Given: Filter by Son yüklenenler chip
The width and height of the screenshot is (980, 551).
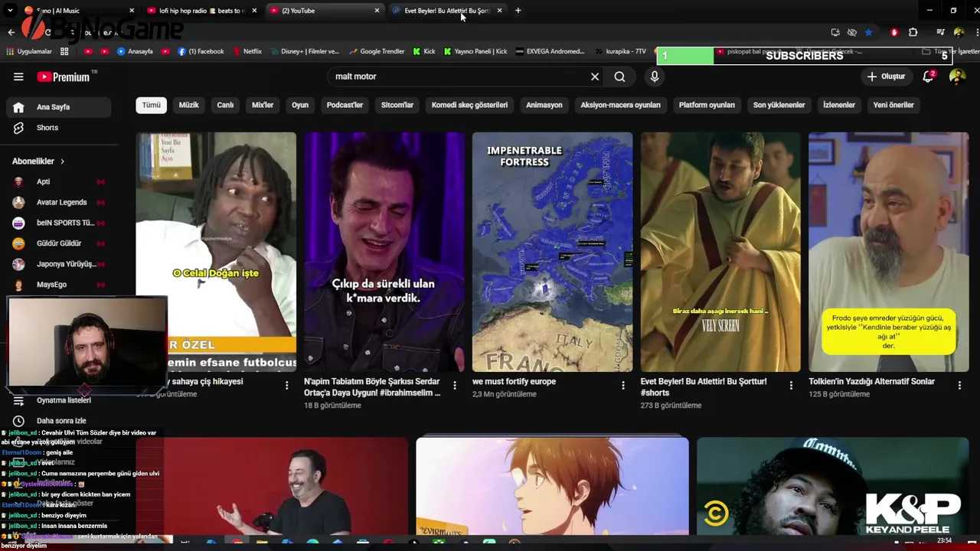Looking at the screenshot, I should click(x=779, y=105).
